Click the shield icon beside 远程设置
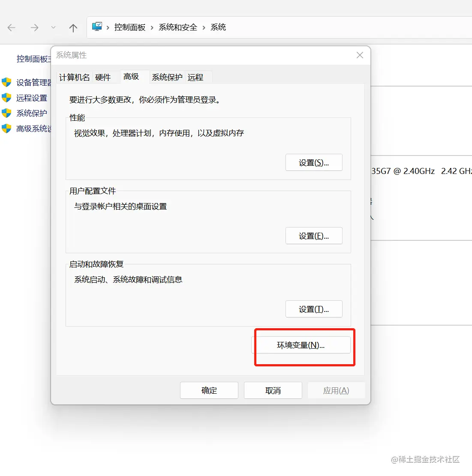This screenshot has height=476, width=472. (7, 98)
